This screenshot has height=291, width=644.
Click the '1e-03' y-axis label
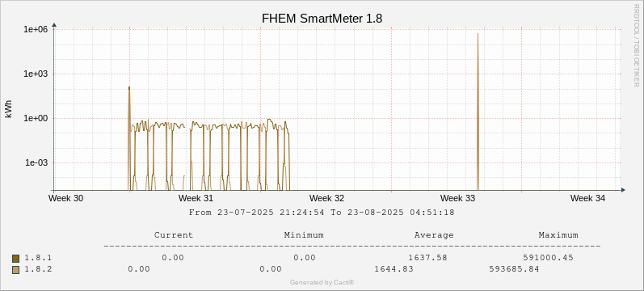pyautogui.click(x=36, y=162)
